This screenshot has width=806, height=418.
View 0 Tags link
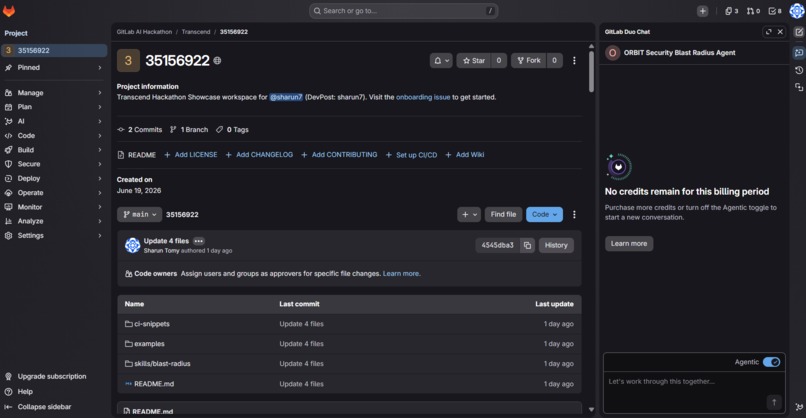pyautogui.click(x=232, y=130)
